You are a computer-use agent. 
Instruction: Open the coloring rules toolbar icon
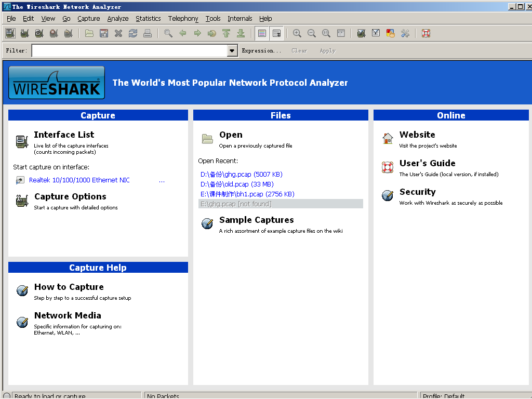click(x=391, y=33)
